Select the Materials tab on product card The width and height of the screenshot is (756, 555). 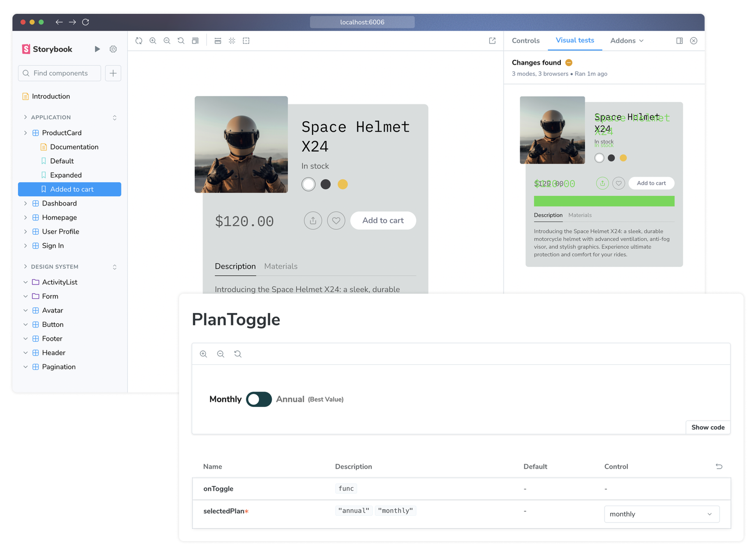[x=281, y=266]
